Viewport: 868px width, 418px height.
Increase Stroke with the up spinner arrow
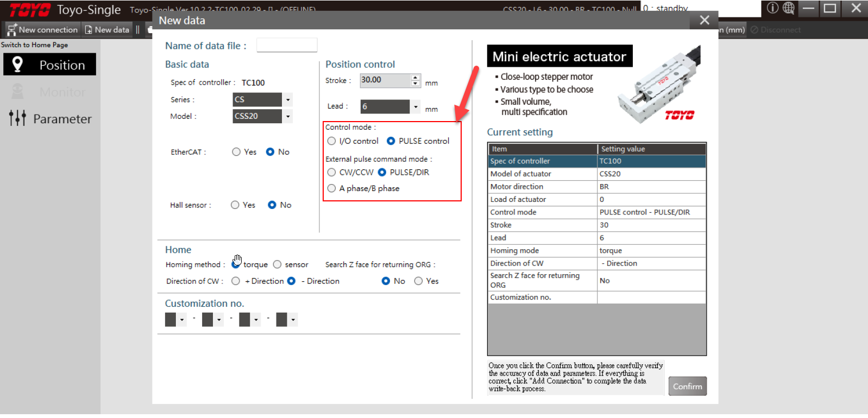(416, 77)
